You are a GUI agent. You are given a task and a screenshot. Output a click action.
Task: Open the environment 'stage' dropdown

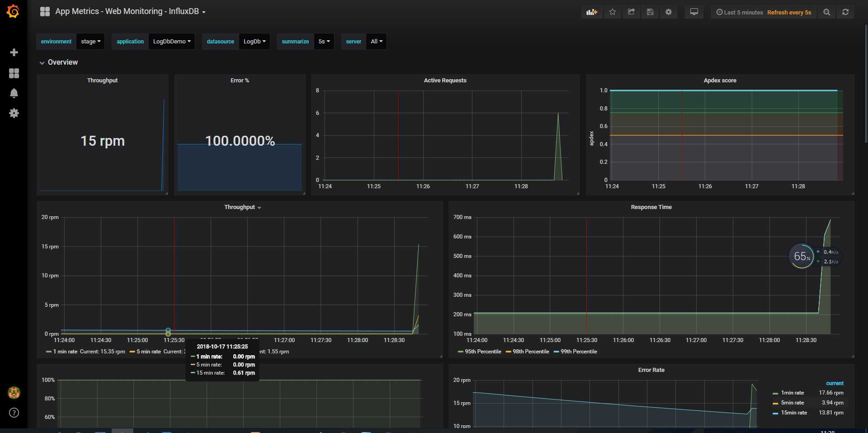[91, 41]
